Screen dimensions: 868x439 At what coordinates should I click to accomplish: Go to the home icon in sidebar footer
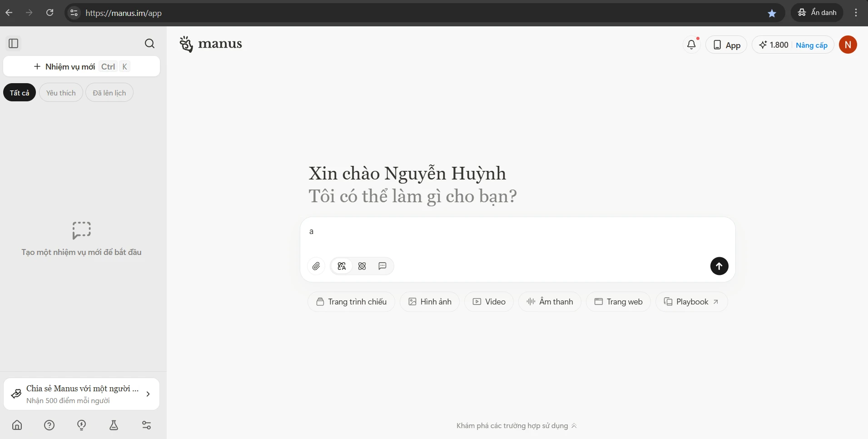[17, 425]
